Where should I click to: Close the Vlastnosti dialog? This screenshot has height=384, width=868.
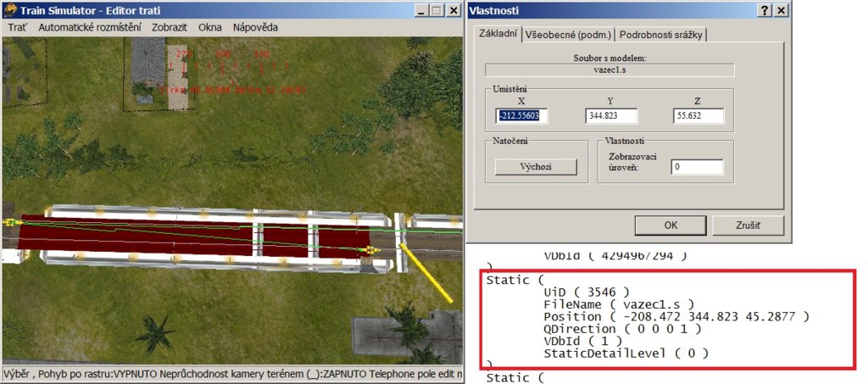click(781, 10)
